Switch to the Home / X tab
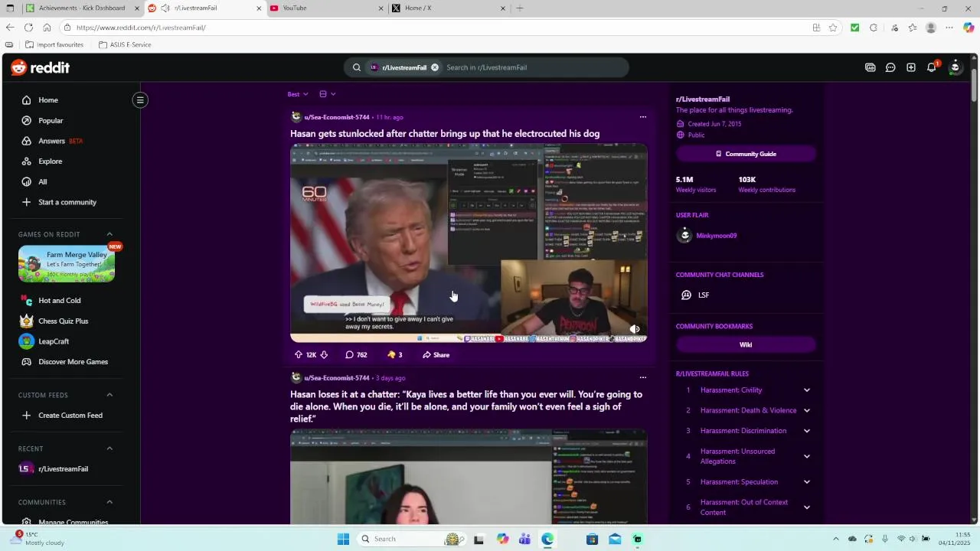 [449, 8]
